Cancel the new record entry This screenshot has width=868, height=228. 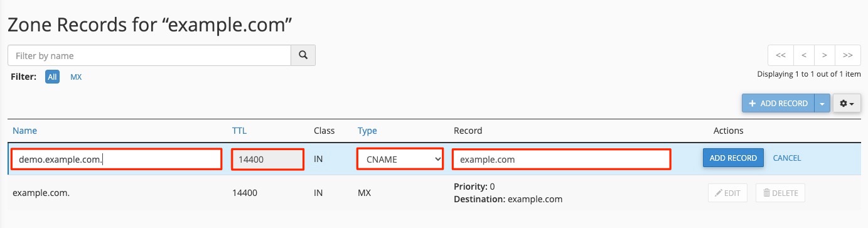click(787, 158)
